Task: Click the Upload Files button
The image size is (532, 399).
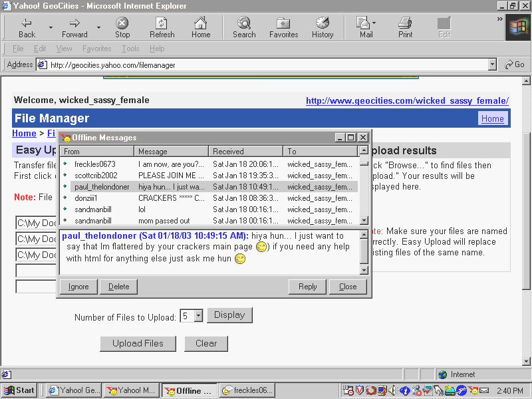Action: click(x=138, y=343)
